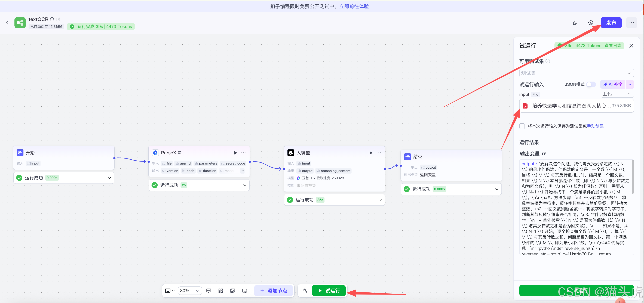Click the back arrow beside textOCR

(x=7, y=23)
